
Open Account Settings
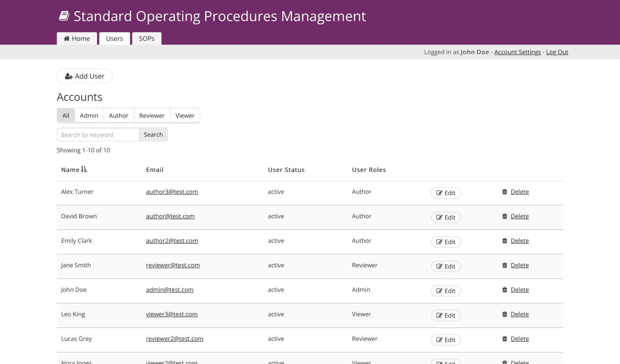pos(517,52)
